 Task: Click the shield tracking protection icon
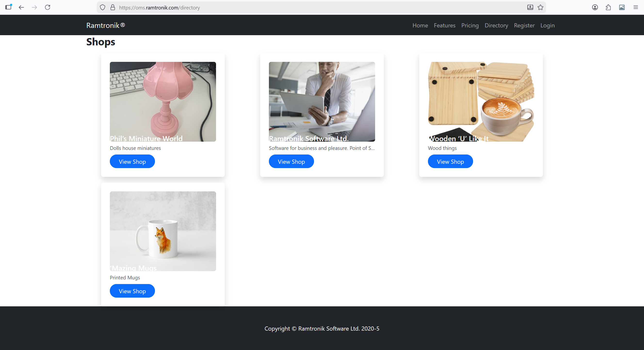click(103, 7)
